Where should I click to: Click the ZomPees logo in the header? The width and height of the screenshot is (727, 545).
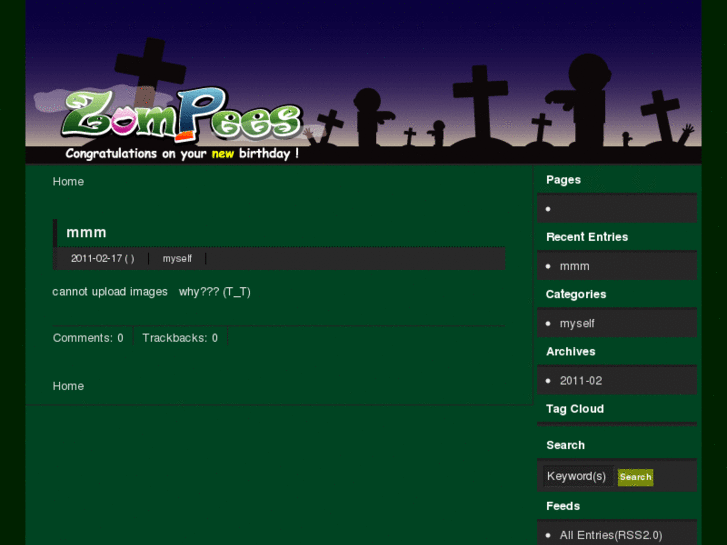coord(182,115)
